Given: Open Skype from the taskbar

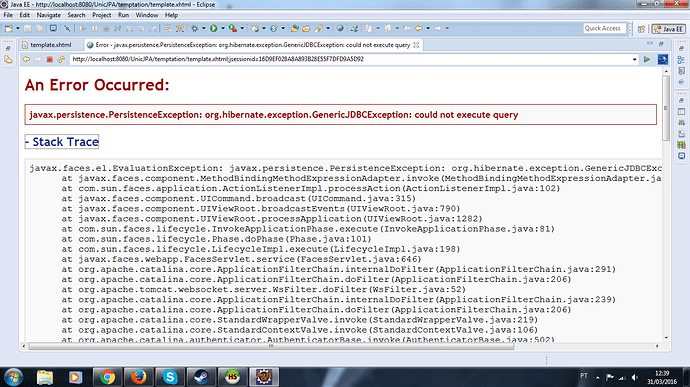Looking at the screenshot, I should [x=170, y=377].
